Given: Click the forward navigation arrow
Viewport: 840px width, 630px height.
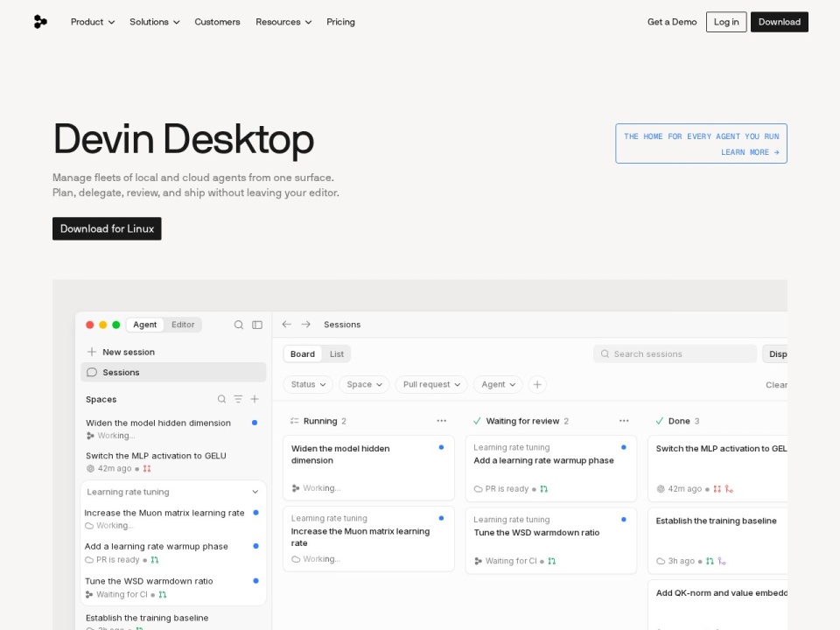Looking at the screenshot, I should [x=306, y=324].
